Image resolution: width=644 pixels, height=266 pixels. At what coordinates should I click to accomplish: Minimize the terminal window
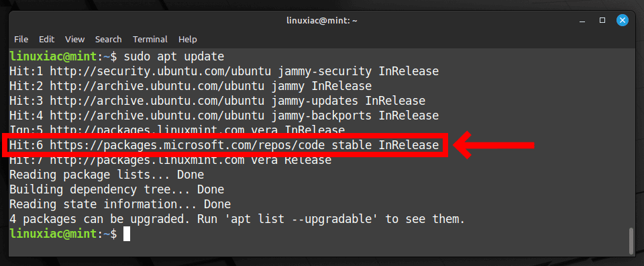(582, 20)
